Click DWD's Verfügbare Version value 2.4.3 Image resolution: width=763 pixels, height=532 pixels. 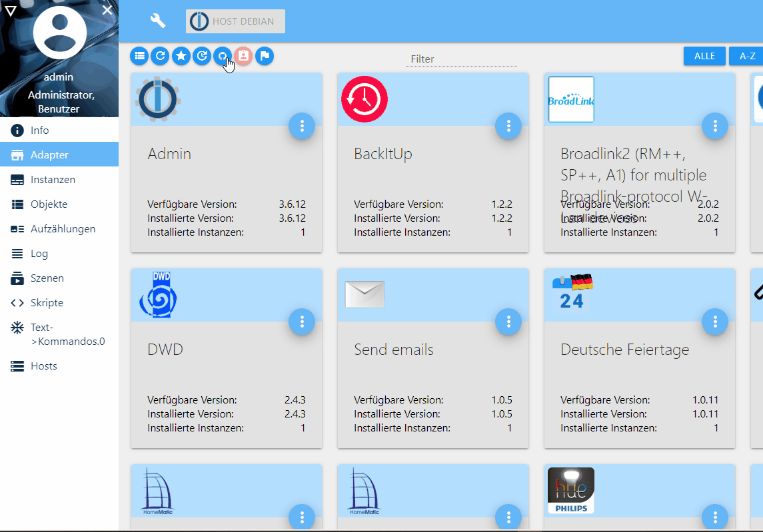click(295, 399)
